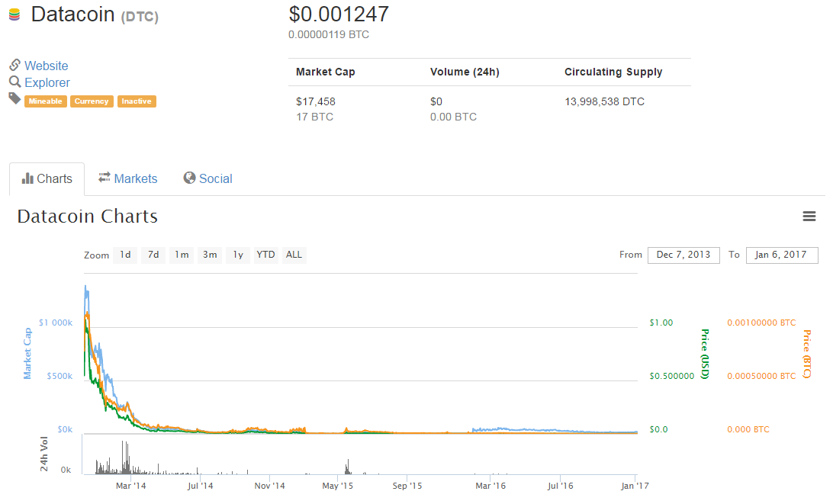Switch to the Social tab
The image size is (833, 504).
pyautogui.click(x=207, y=179)
